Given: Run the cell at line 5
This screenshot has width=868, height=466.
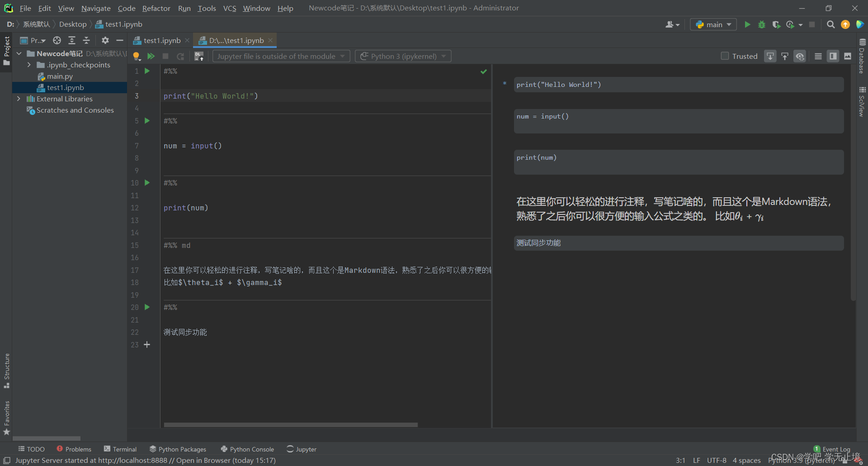Looking at the screenshot, I should 147,121.
